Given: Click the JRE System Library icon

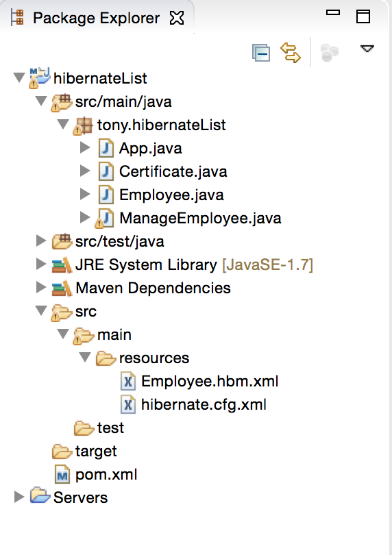Looking at the screenshot, I should 62,265.
